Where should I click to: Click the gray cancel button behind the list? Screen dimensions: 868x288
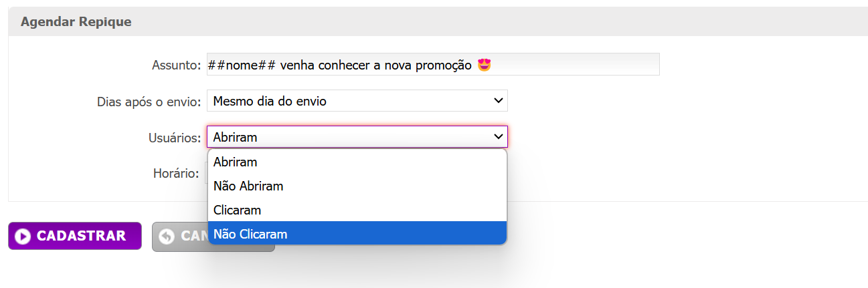[x=179, y=237]
